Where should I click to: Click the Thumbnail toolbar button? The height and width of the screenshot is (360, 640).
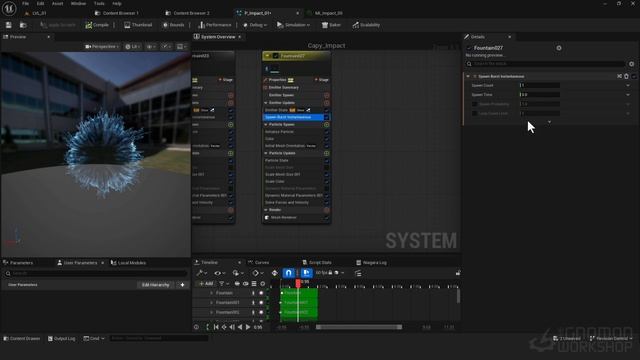click(138, 25)
